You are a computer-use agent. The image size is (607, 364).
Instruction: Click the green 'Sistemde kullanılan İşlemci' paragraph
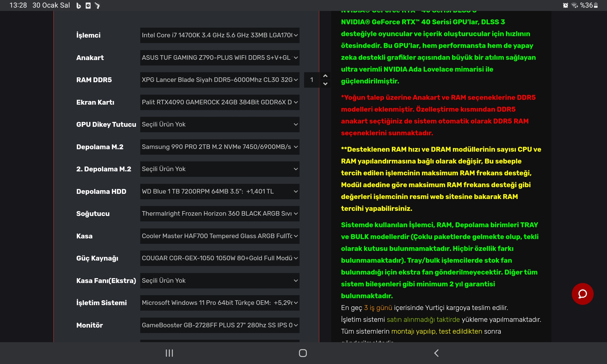[440, 260]
